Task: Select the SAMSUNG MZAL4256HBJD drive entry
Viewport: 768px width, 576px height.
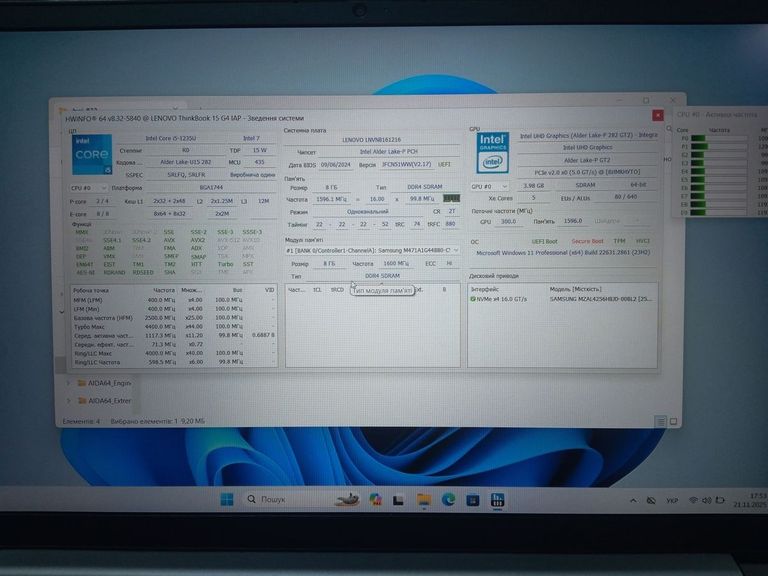Action: (x=562, y=299)
